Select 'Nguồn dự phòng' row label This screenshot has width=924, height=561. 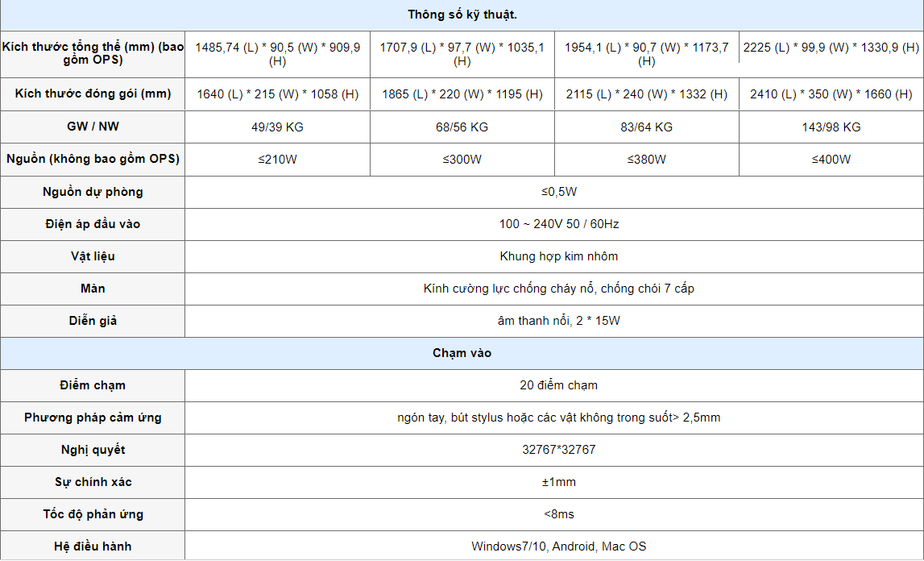[93, 192]
